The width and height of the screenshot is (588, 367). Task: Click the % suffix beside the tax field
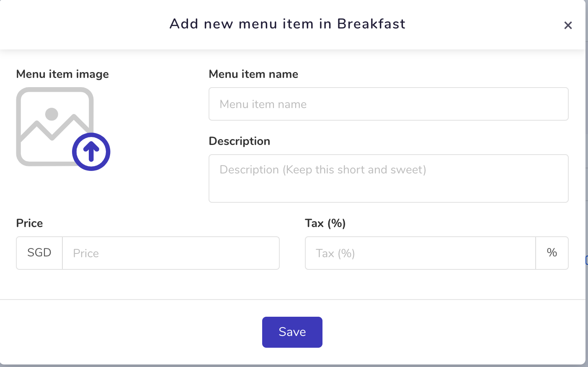pyautogui.click(x=552, y=253)
